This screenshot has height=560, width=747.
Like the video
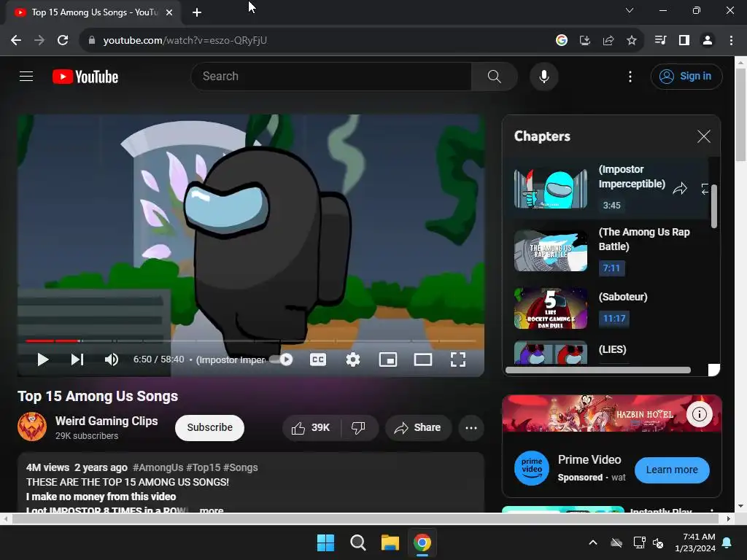pyautogui.click(x=311, y=427)
